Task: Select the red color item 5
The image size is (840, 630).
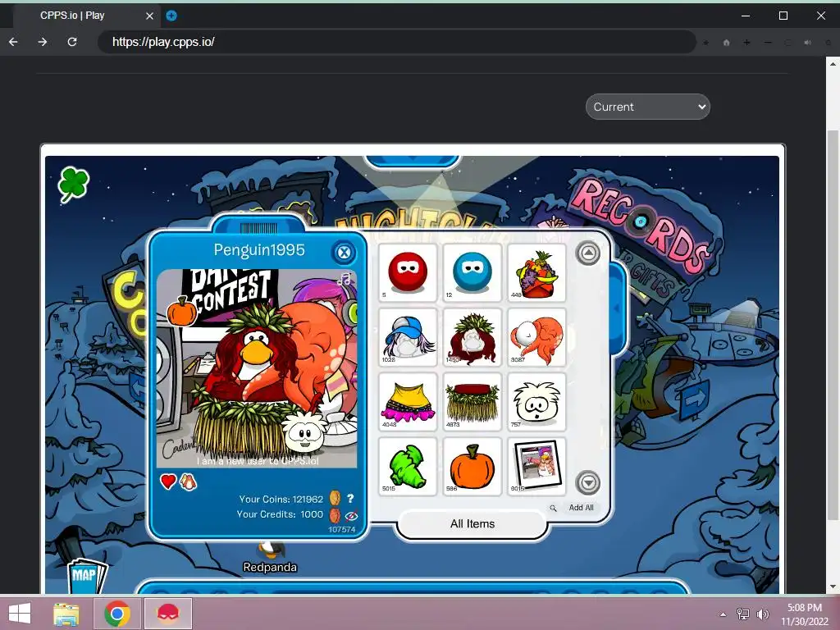Action: coord(408,272)
